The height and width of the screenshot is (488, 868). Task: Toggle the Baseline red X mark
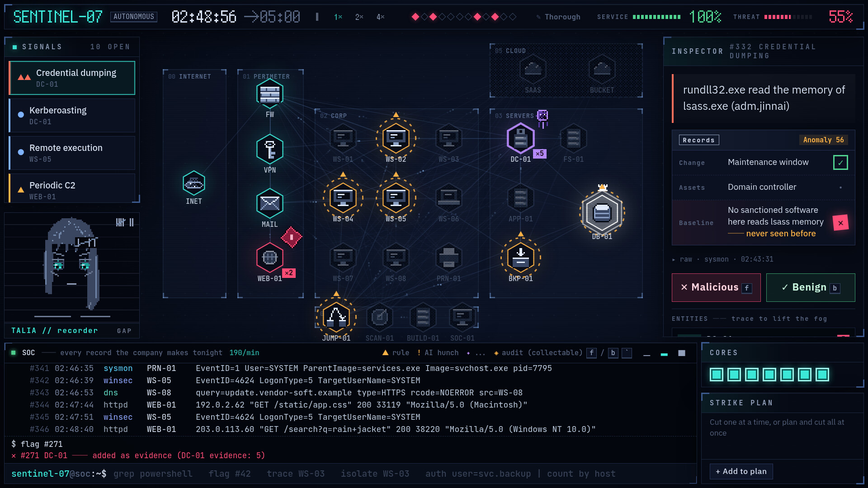(x=840, y=223)
